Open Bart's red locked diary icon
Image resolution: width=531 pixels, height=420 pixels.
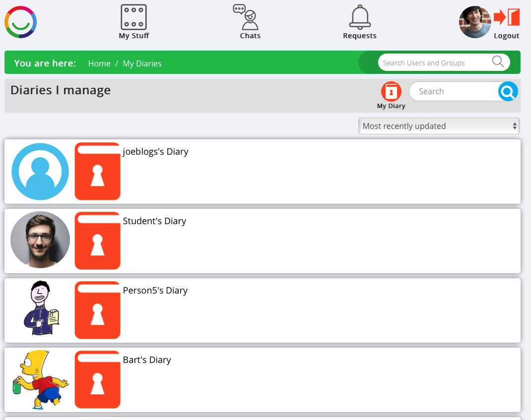(98, 379)
